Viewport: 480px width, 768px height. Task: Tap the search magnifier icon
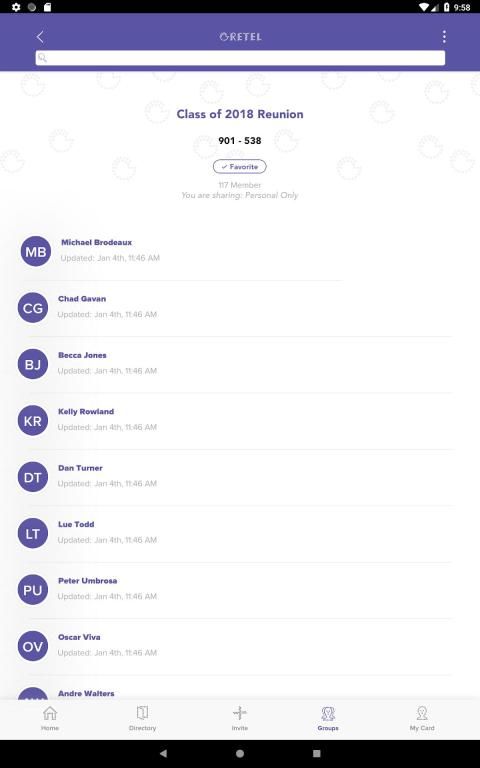42,58
